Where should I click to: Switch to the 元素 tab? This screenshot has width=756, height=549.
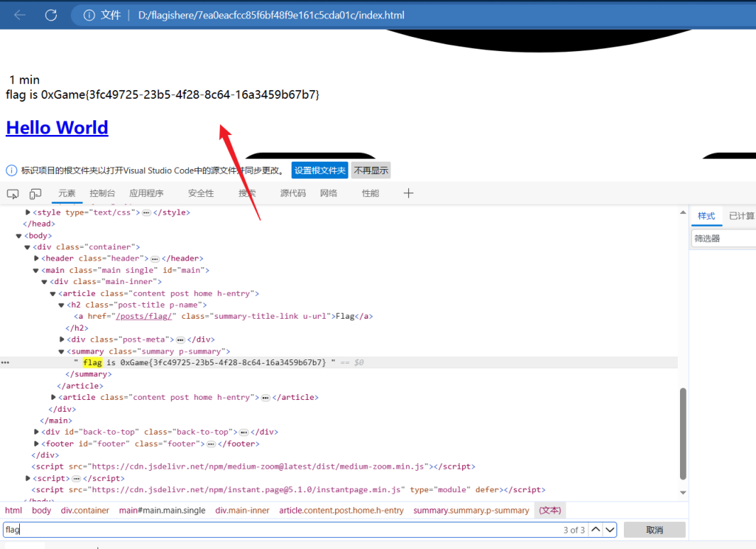pos(66,193)
